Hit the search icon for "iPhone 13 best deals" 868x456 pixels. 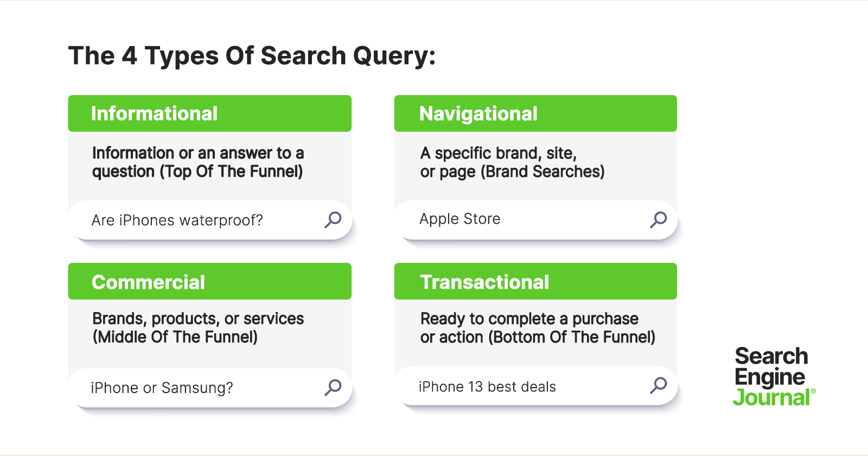[x=658, y=385]
